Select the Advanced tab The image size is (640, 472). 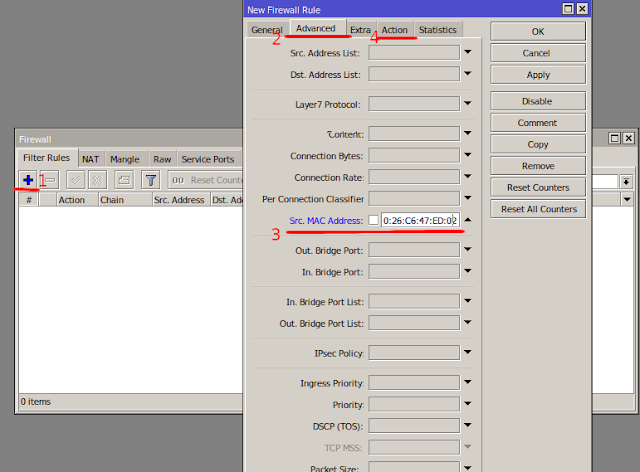pos(316,28)
